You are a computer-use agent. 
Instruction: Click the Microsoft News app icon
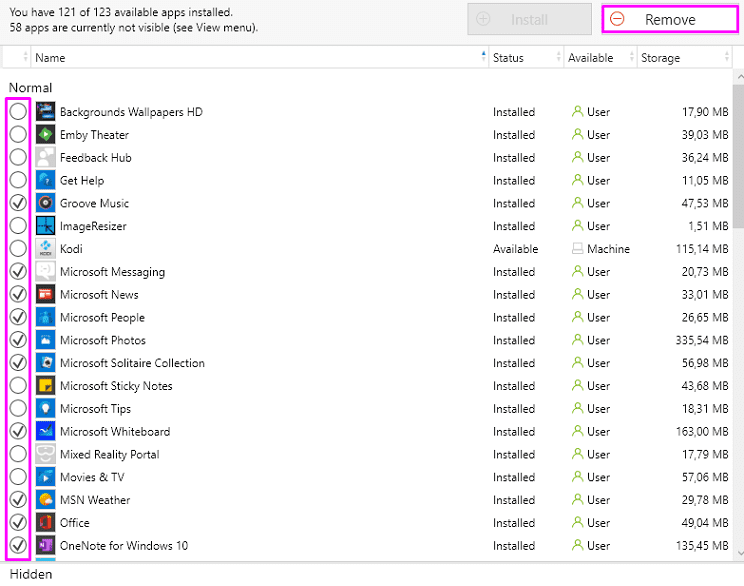(46, 294)
